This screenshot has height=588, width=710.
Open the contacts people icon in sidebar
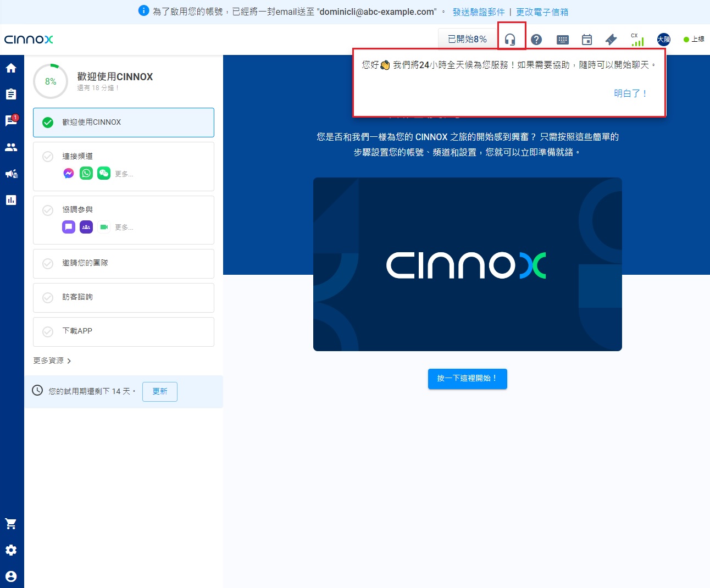[x=11, y=147]
